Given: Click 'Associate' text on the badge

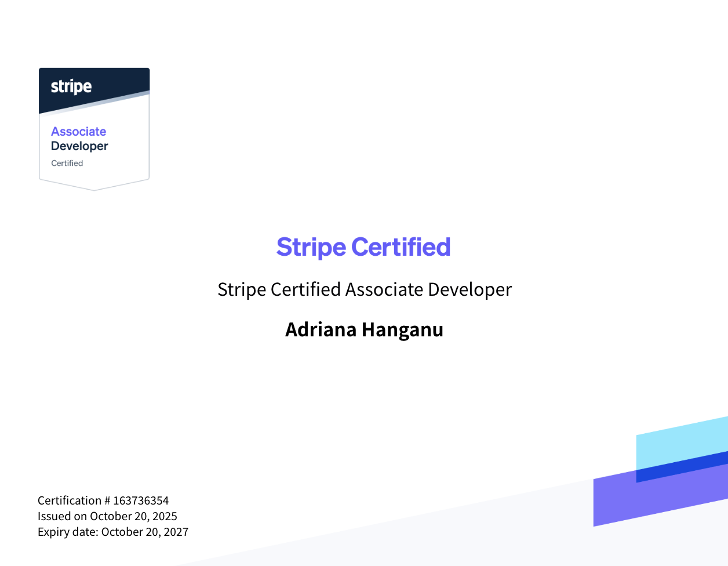Looking at the screenshot, I should coord(79,132).
